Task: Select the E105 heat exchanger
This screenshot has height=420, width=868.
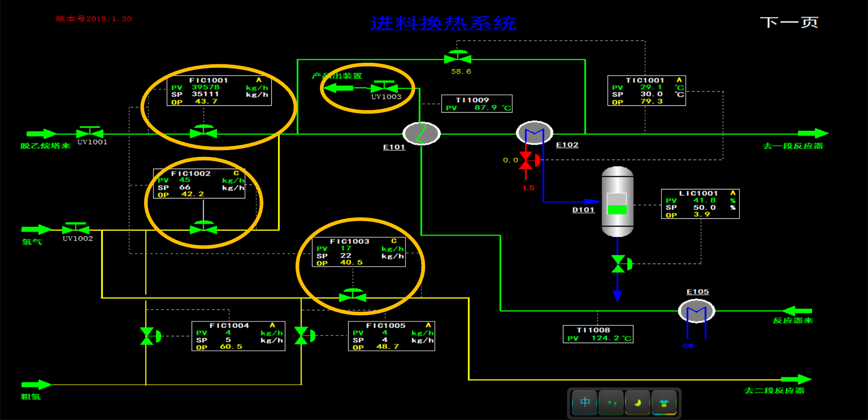Action: [x=696, y=311]
